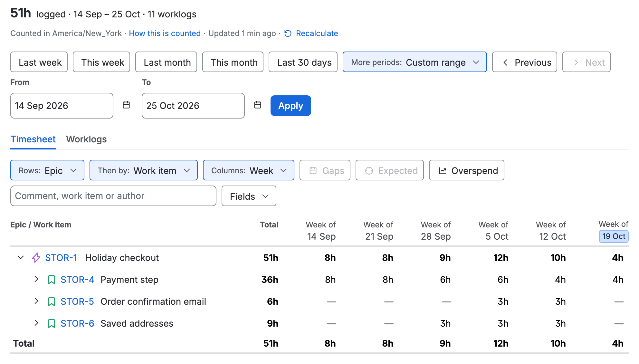
Task: Open the From date calendar picker icon
Action: pyautogui.click(x=126, y=105)
